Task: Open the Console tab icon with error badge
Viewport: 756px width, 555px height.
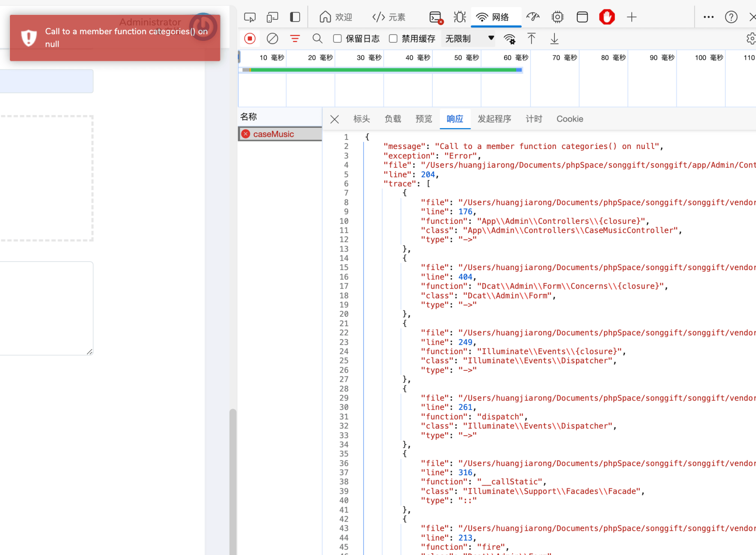Action: point(436,18)
